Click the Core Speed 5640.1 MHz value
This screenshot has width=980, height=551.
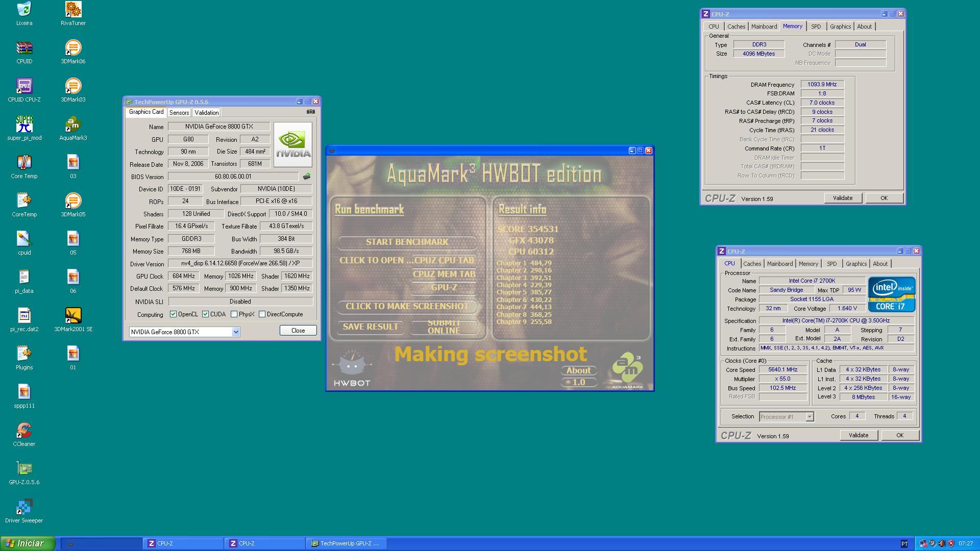(782, 369)
